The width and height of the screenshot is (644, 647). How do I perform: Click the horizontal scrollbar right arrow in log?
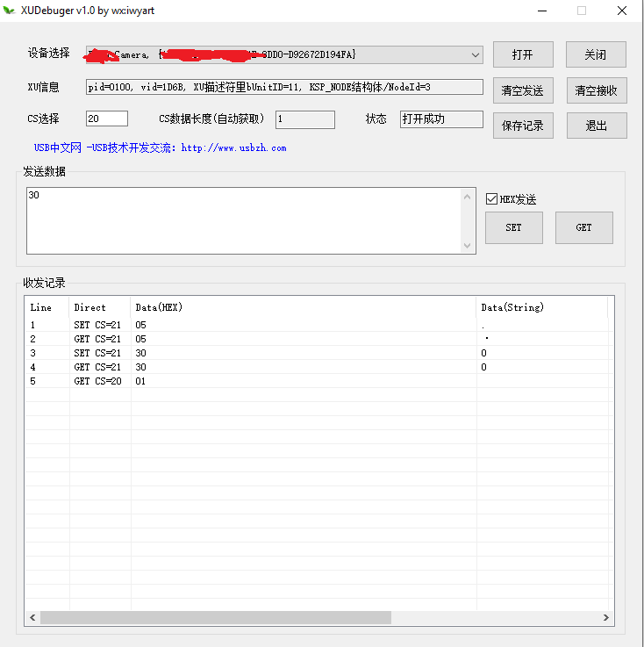[x=606, y=618]
